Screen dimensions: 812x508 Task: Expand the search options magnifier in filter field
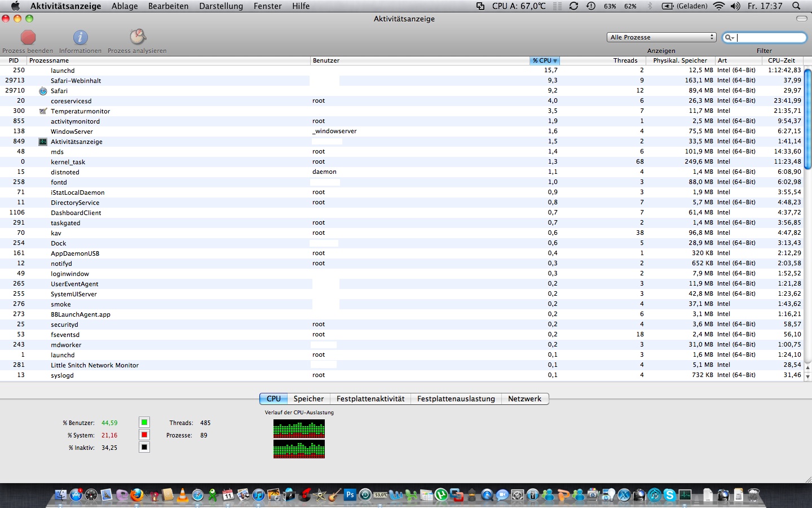pos(729,38)
